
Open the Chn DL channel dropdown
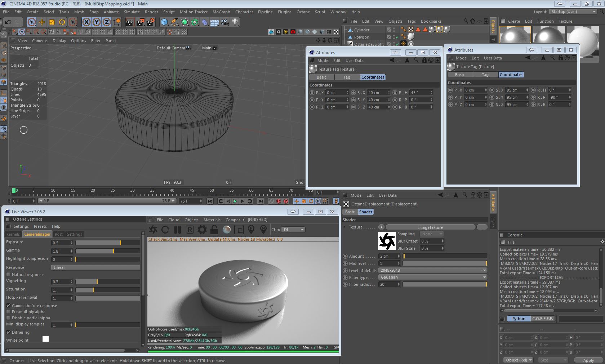pyautogui.click(x=293, y=230)
